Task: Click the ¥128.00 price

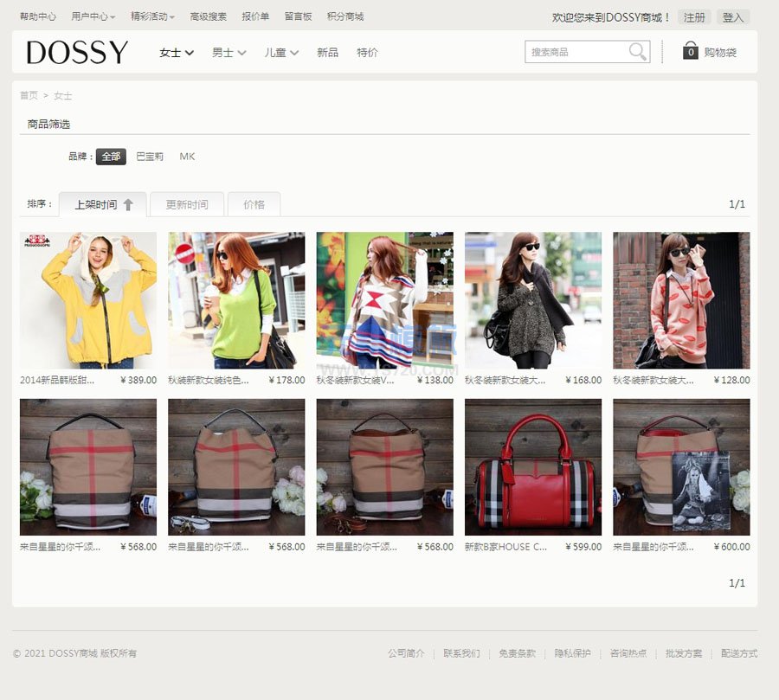Action: click(x=731, y=380)
